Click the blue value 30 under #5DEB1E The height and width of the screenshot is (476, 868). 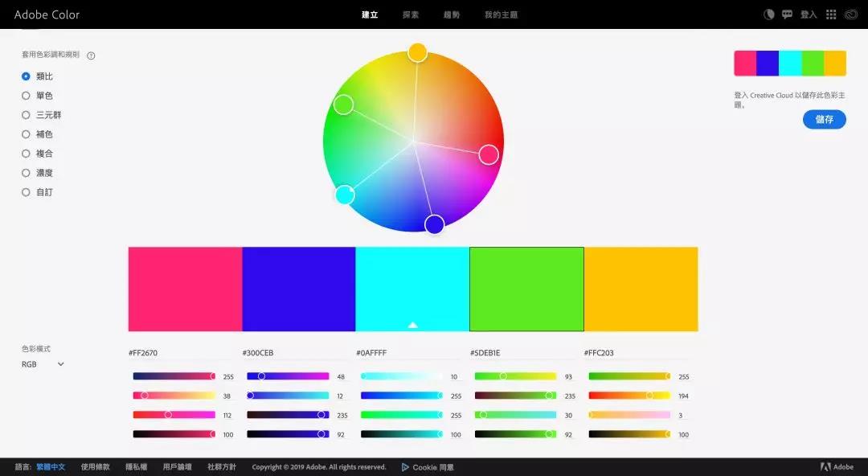[x=568, y=415]
